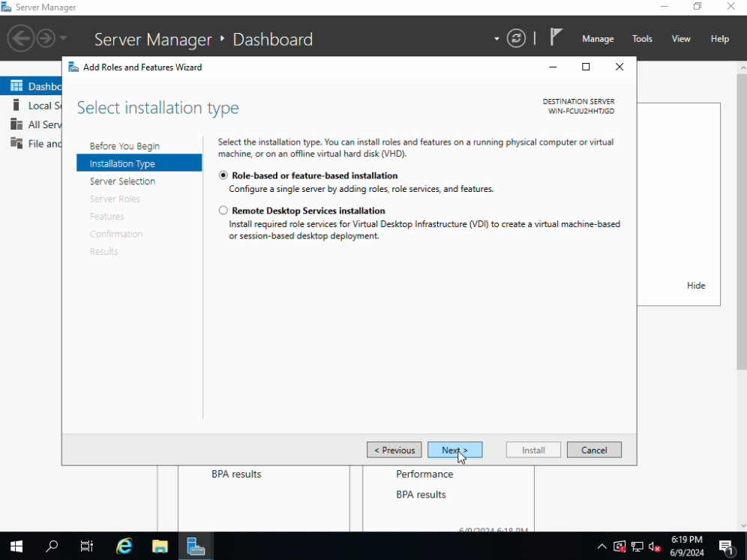Click the Server Manager back arrow icon
Viewport: 747px width, 560px height.
coord(20,38)
